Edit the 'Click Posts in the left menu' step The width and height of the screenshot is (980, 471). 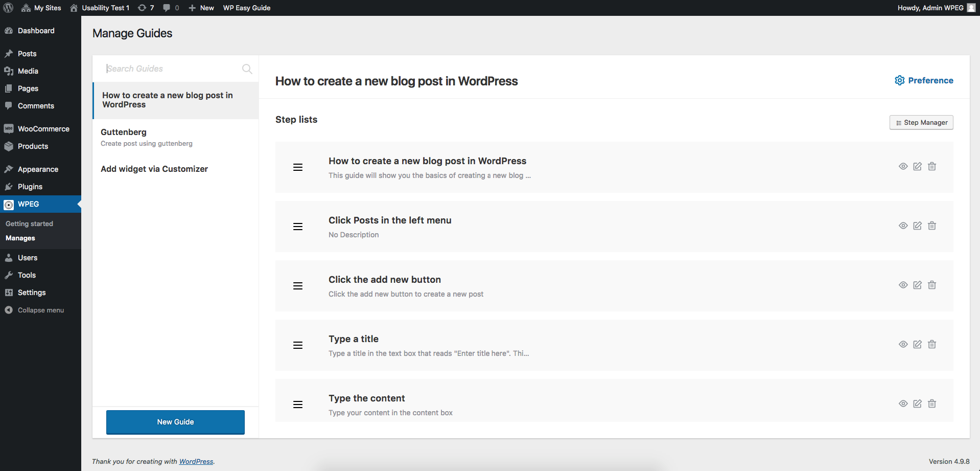918,226
